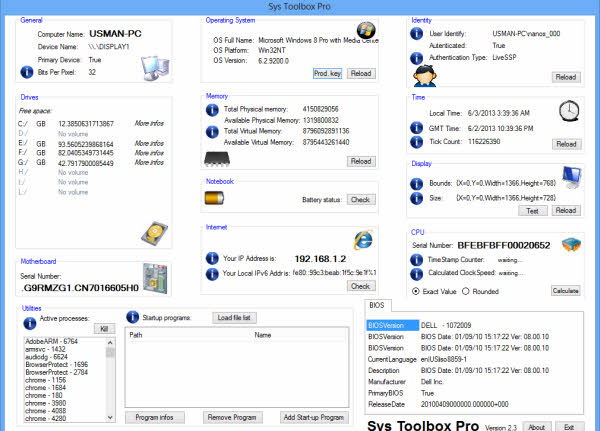Click the Prod. key button
600x431 pixels.
(328, 73)
